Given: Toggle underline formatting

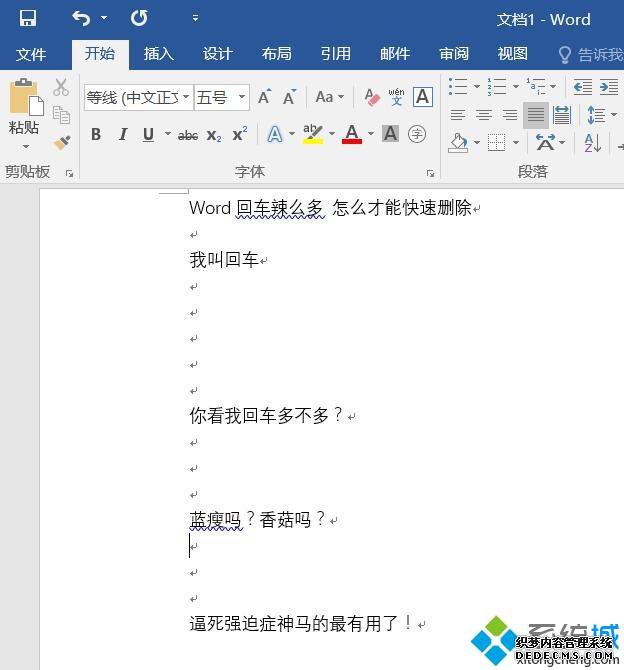Looking at the screenshot, I should (148, 135).
